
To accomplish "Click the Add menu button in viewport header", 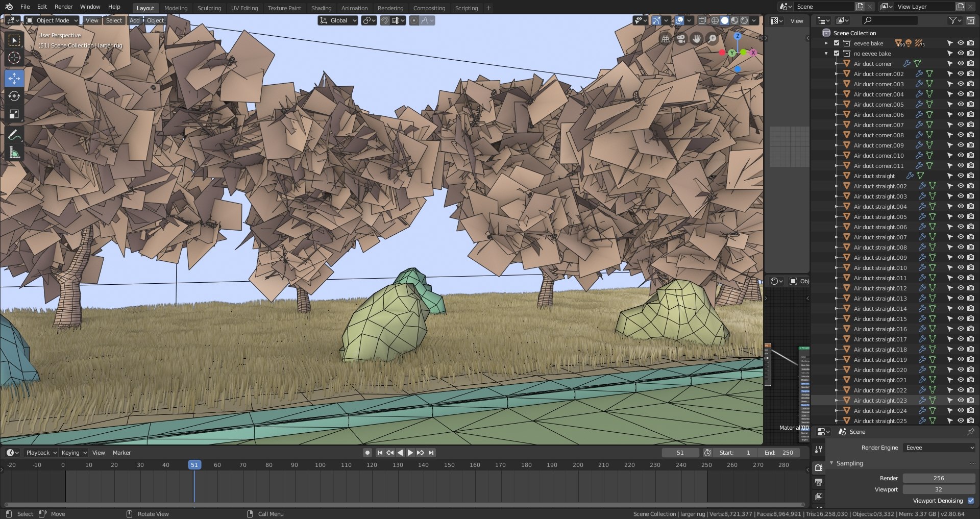I will (x=134, y=20).
